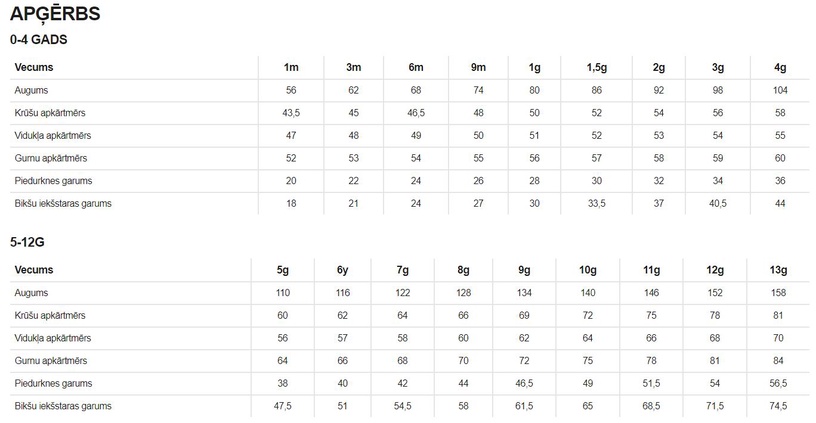Select the 1,5g column header
Viewport: 816px width, 423px height.
tap(596, 67)
